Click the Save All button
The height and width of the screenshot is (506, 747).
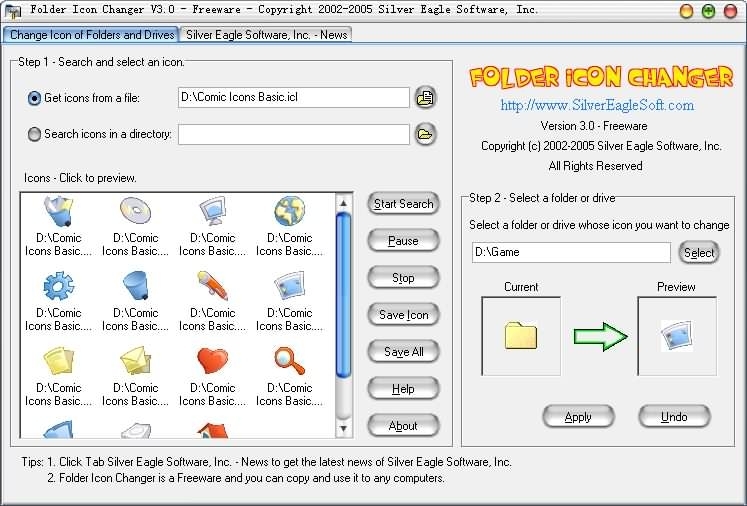click(x=404, y=352)
